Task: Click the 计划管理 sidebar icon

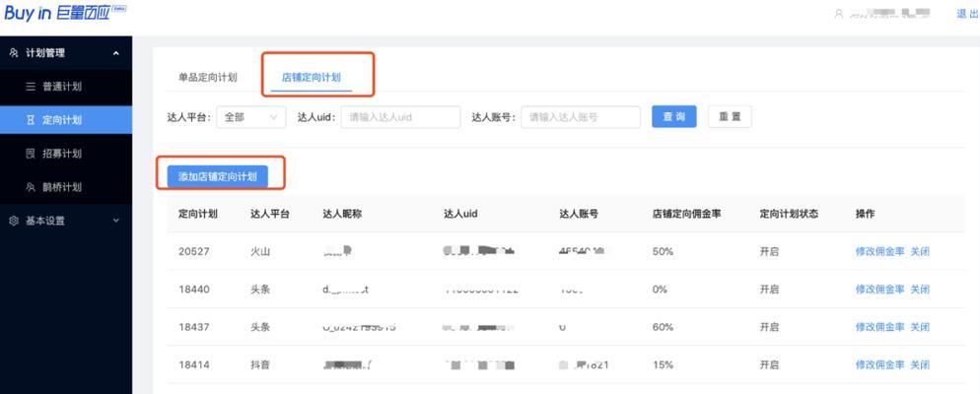Action: point(14,54)
